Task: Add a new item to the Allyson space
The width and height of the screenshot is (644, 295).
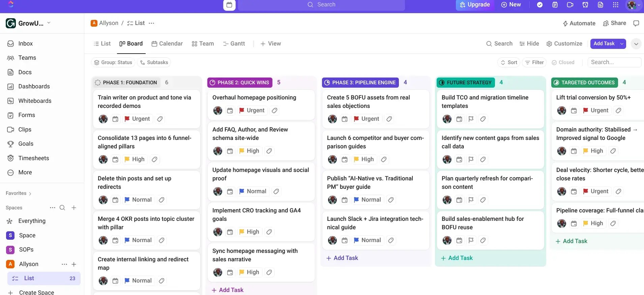Action: pos(74,264)
